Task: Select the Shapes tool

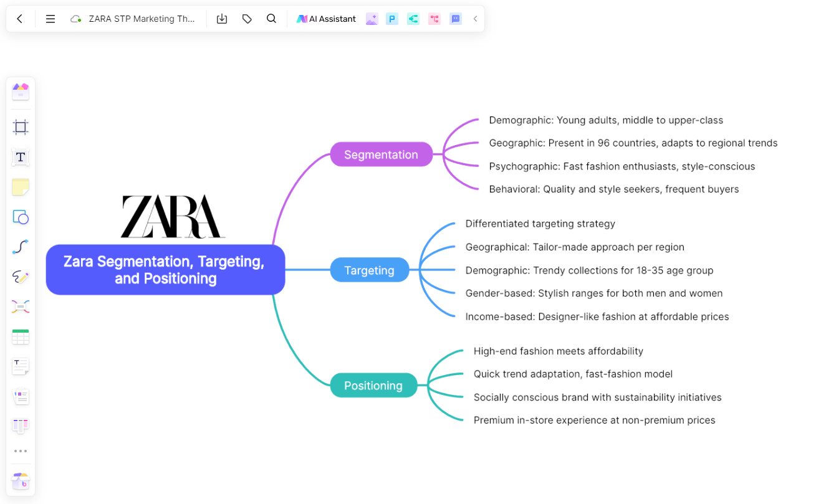Action: (x=21, y=217)
